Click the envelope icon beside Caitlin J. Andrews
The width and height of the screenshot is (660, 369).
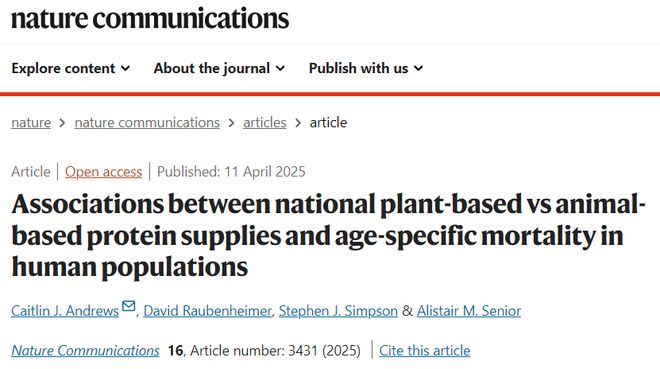tap(128, 306)
